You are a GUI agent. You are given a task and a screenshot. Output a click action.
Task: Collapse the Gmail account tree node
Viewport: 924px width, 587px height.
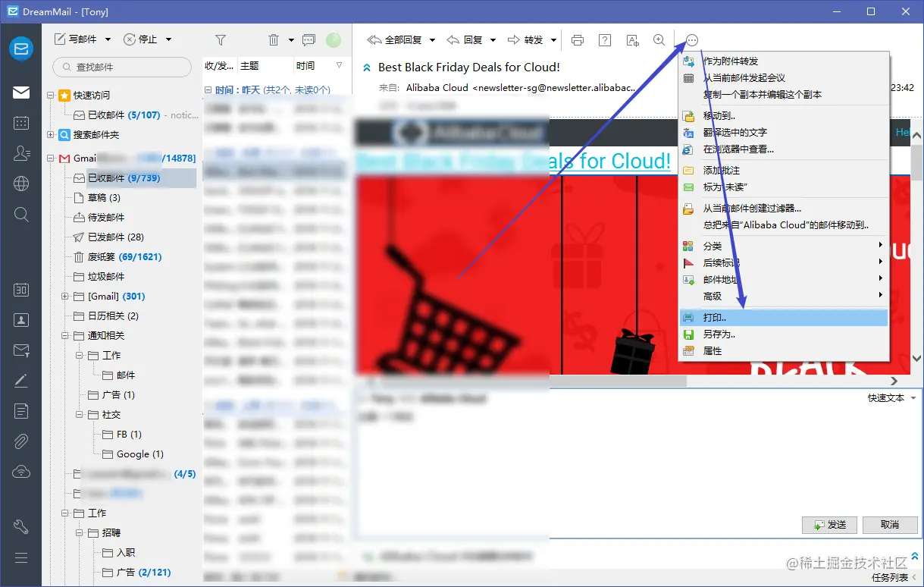51,159
